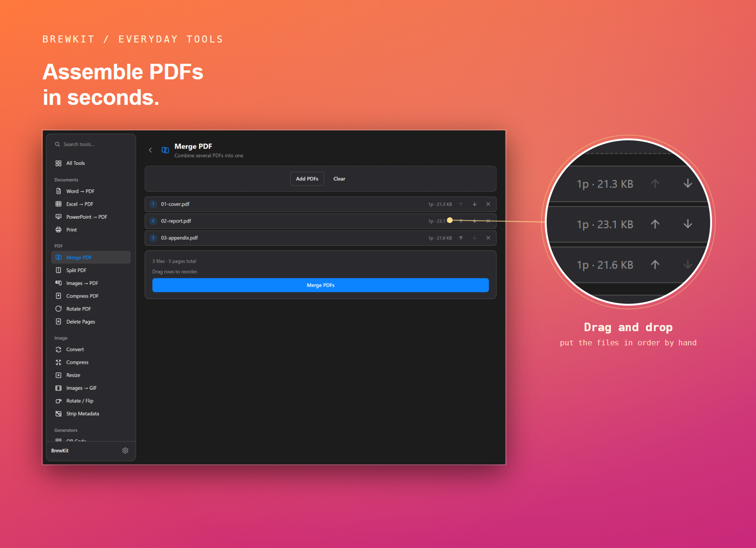Click the Strip Metadata icon
This screenshot has height=548, width=756.
(59, 414)
